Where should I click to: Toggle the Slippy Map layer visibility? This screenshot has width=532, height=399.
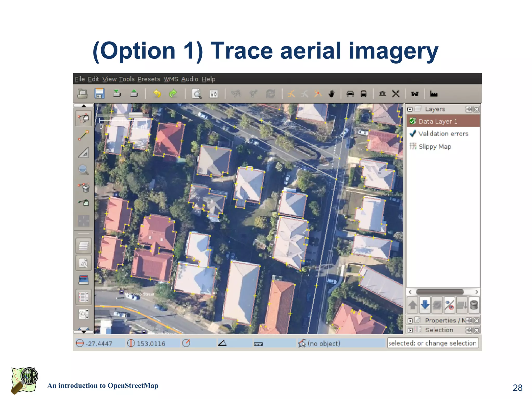(413, 146)
